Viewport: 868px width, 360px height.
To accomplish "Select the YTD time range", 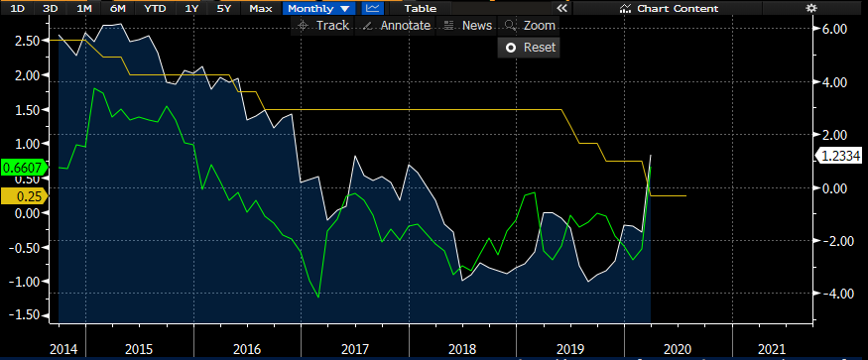I will point(154,8).
